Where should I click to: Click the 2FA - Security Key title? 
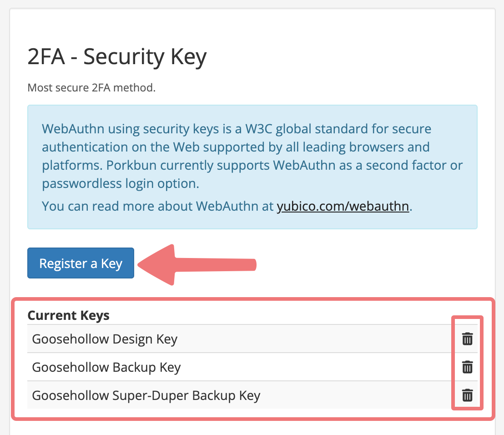tap(117, 57)
